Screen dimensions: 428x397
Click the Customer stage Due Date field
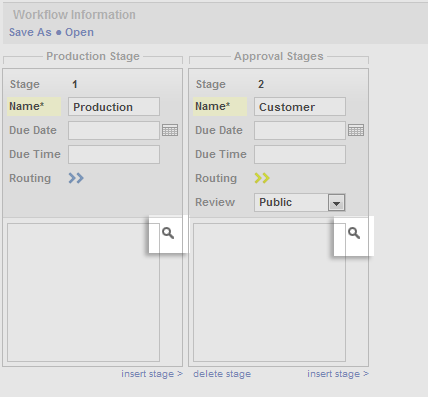tap(300, 130)
